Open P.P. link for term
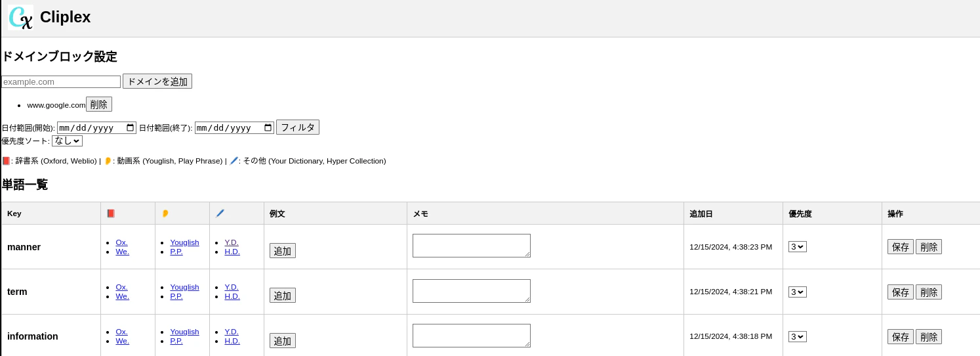The width and height of the screenshot is (980, 356). pyautogui.click(x=176, y=296)
